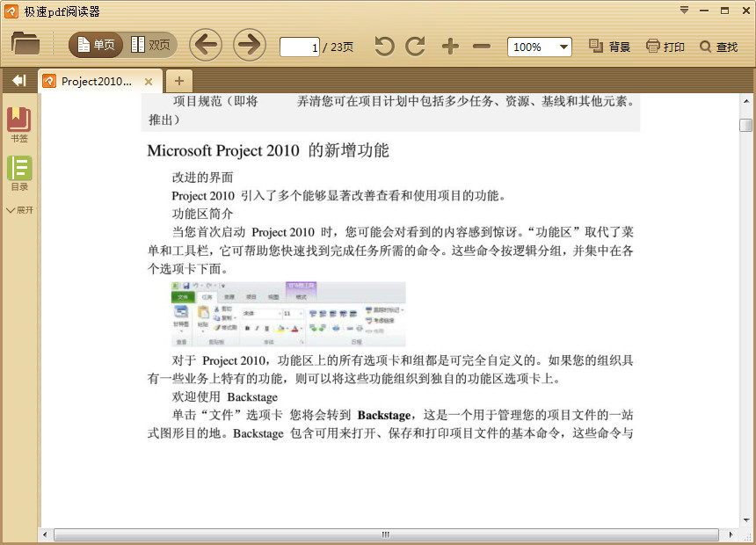
Task: Maximize the PDF reader window
Action: [x=724, y=11]
